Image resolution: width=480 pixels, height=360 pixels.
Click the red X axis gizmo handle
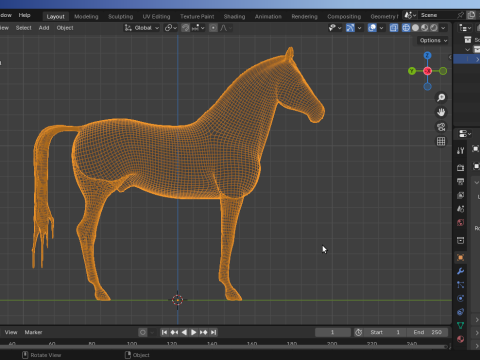coord(427,71)
